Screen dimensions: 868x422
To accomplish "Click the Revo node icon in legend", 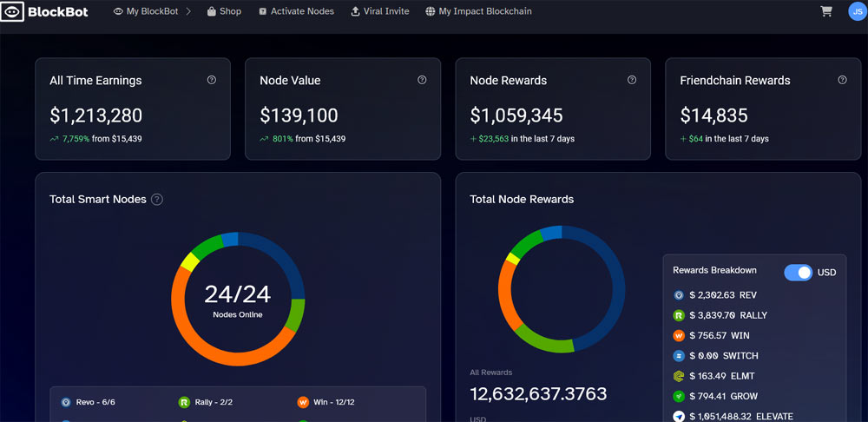I will 66,402.
